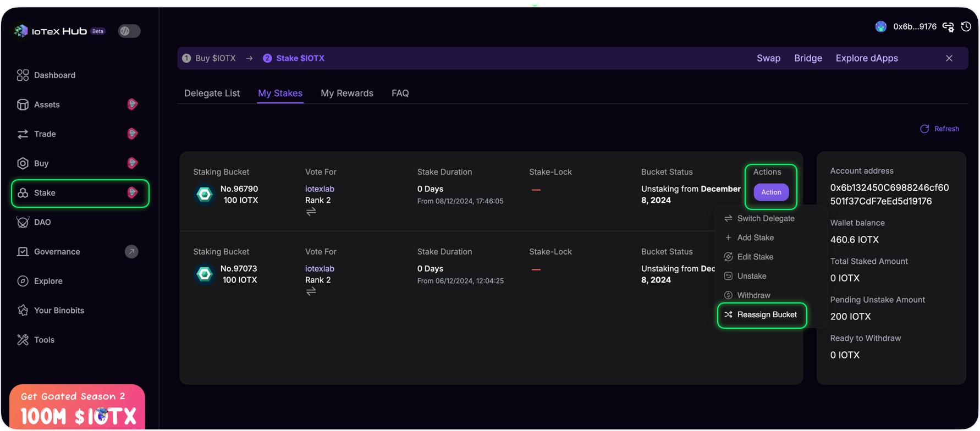The width and height of the screenshot is (980, 431).
Task: Click swap arrows icon under bucket No.97073
Action: point(311,291)
